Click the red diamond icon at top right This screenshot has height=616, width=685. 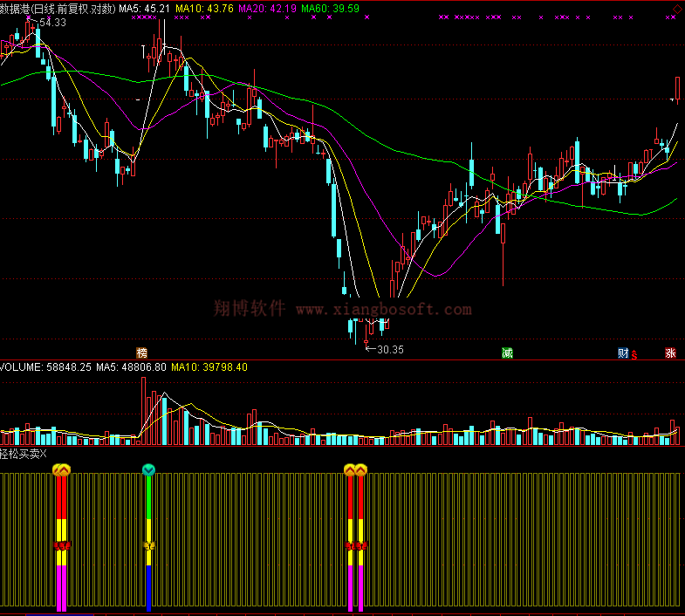[676, 9]
